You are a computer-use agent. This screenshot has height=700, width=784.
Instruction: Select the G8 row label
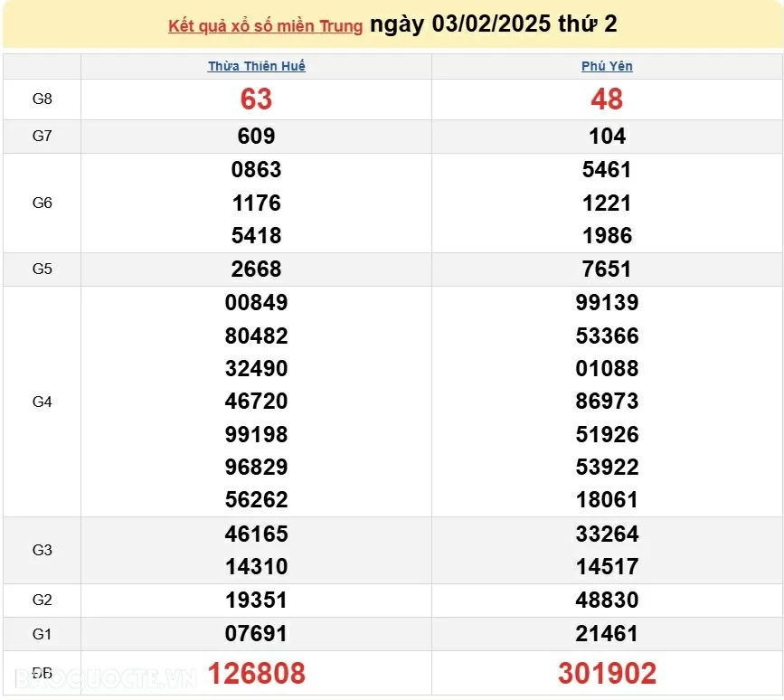(x=42, y=99)
